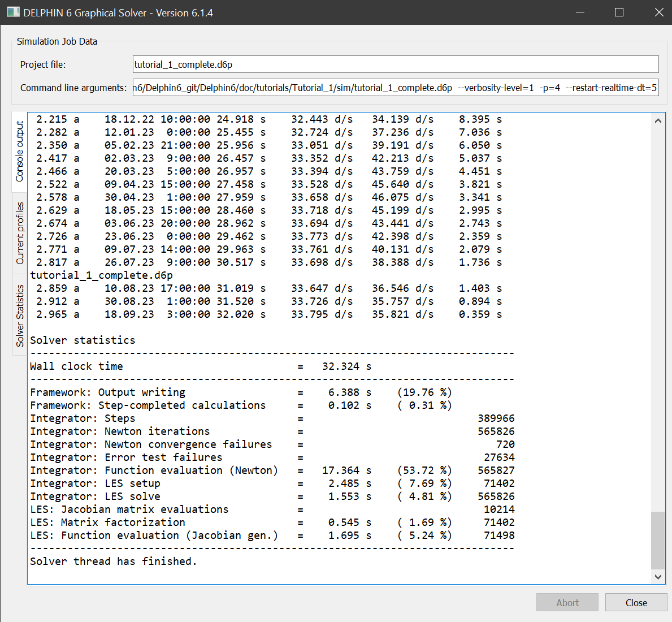The height and width of the screenshot is (622, 672).
Task: Click the Project file input field
Action: (396, 64)
